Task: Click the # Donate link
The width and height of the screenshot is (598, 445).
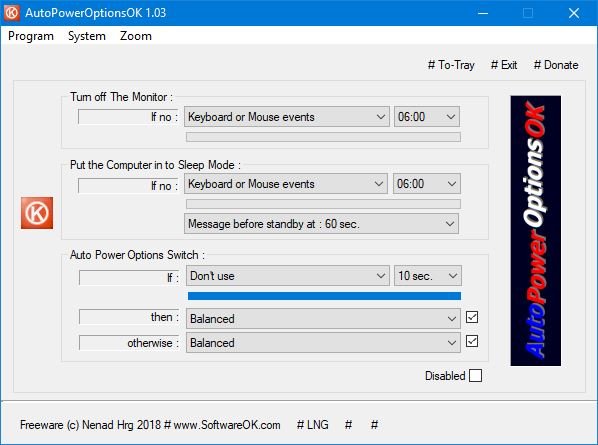Action: pyautogui.click(x=556, y=65)
